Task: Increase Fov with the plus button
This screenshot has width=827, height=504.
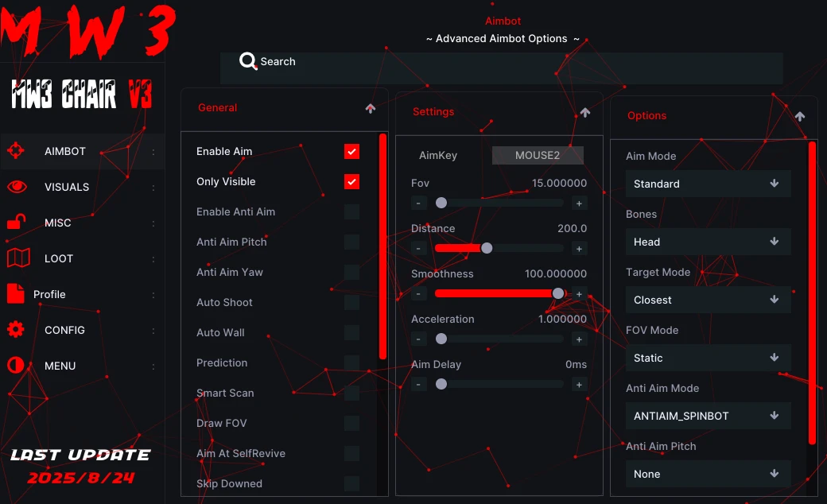Action: click(579, 204)
